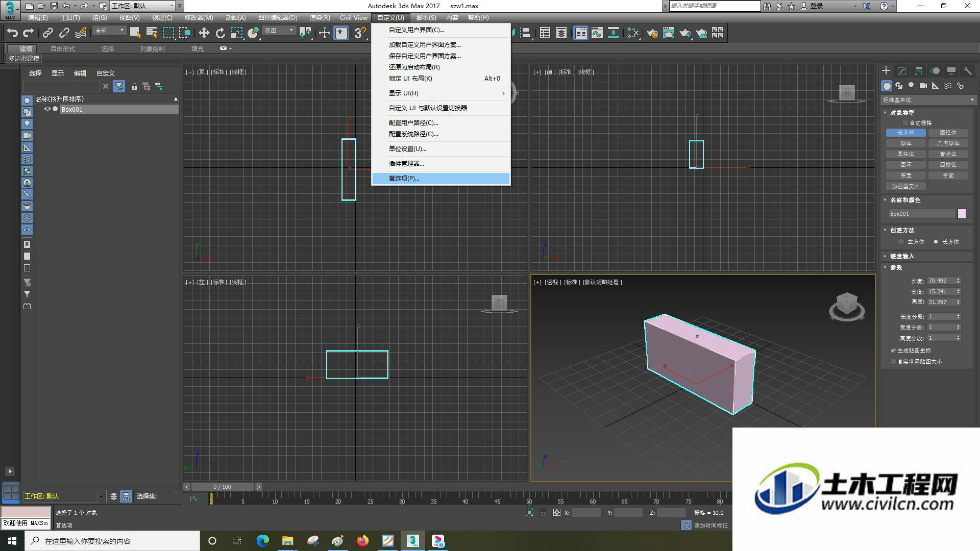980x551 pixels.
Task: Click the Render Production teapot icon
Action: [685, 33]
